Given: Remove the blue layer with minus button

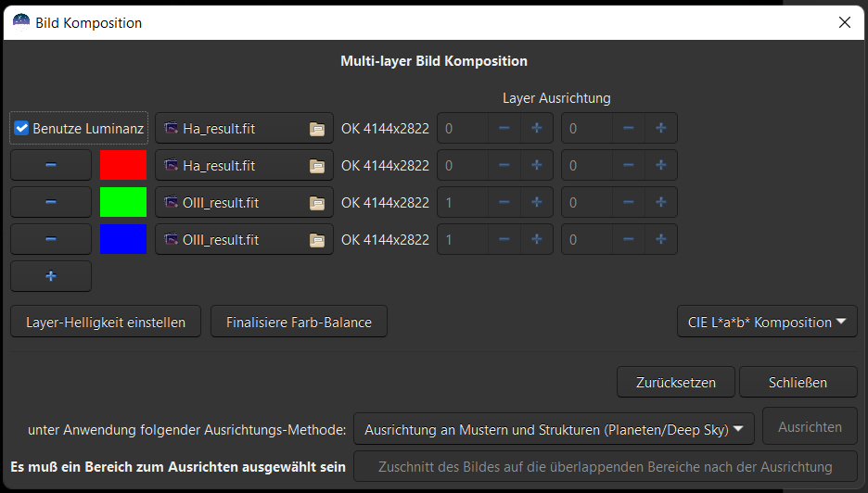Looking at the screenshot, I should click(x=51, y=239).
